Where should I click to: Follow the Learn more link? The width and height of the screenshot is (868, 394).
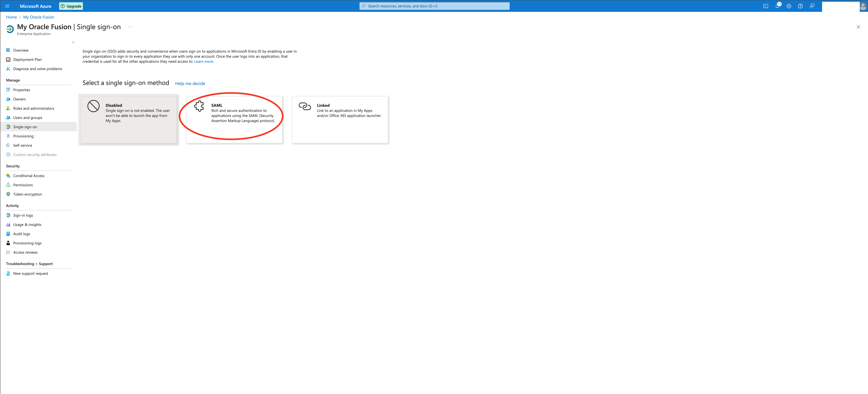point(204,61)
